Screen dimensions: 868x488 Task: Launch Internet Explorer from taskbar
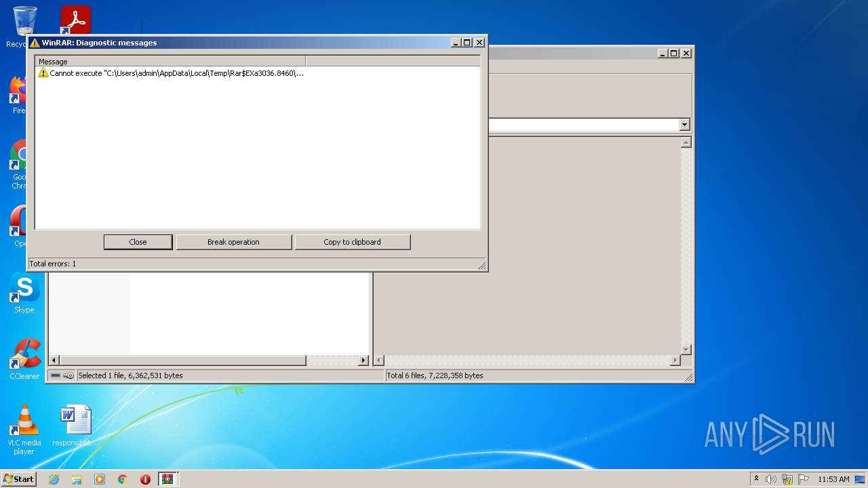coord(54,479)
